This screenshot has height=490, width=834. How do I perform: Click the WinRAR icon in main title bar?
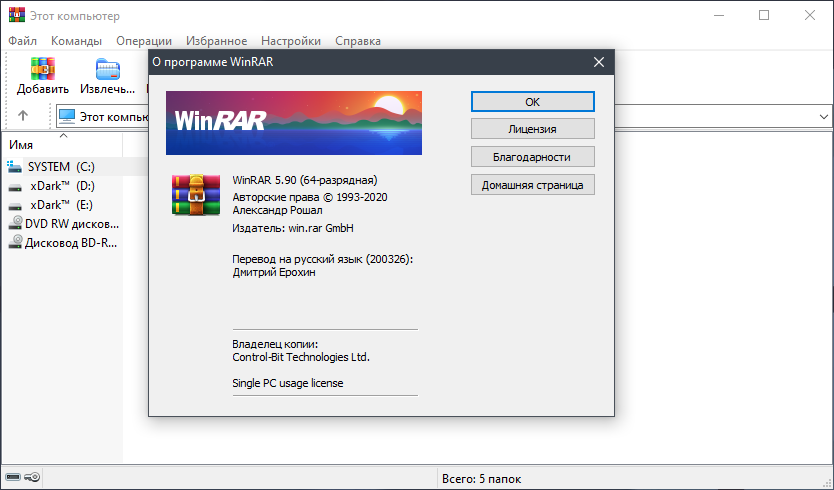pyautogui.click(x=17, y=14)
